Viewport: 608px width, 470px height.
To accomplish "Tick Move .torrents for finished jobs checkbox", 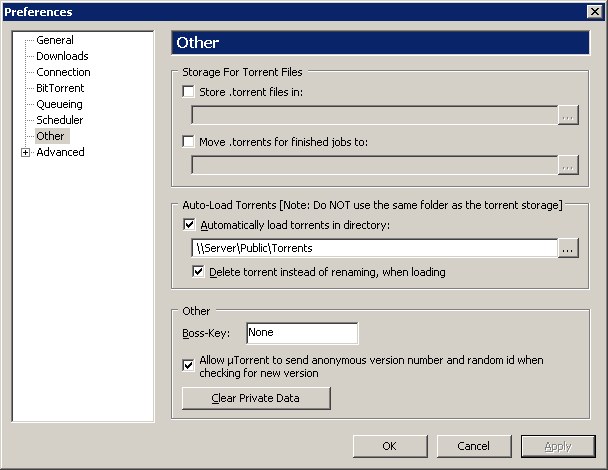I will tap(188, 142).
